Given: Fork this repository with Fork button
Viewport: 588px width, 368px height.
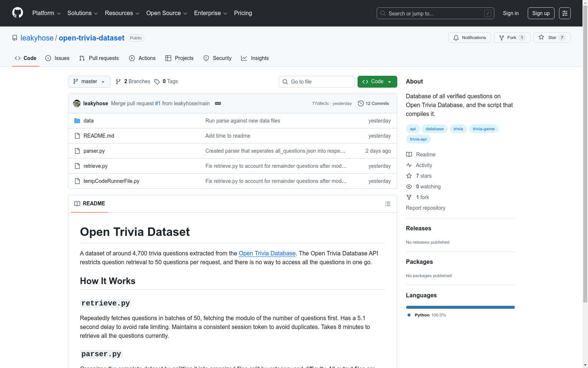Looking at the screenshot, I should [512, 38].
